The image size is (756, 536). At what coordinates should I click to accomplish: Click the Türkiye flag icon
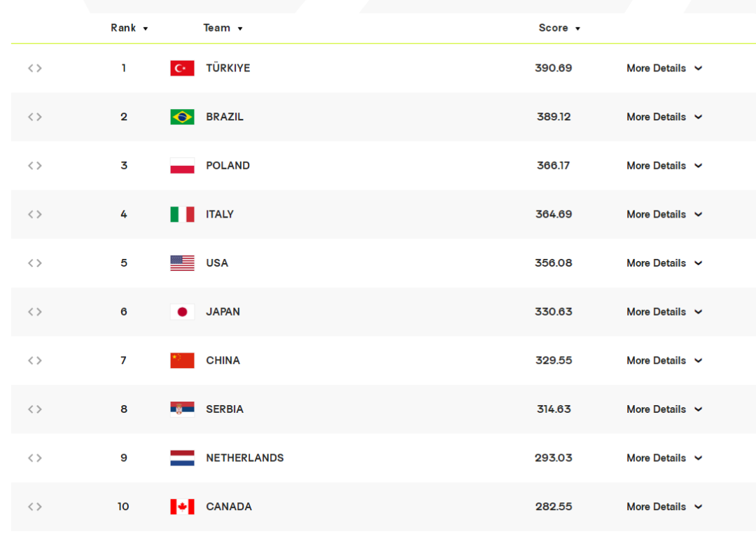pos(182,68)
